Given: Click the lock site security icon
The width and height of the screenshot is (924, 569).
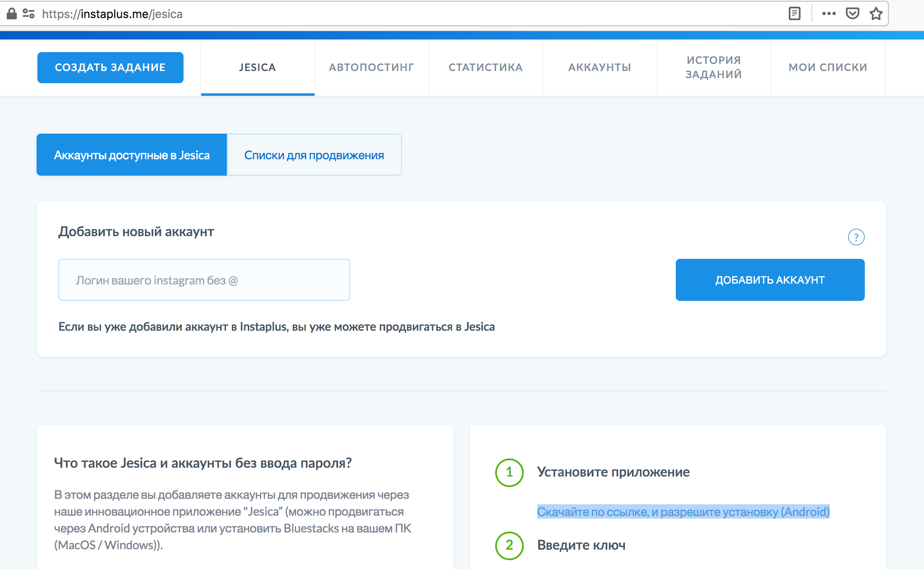Looking at the screenshot, I should coord(12,14).
